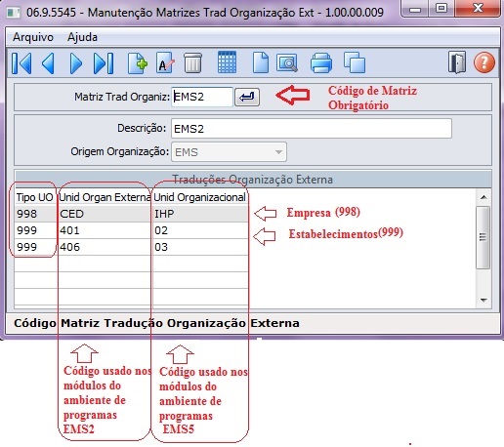Image resolution: width=504 pixels, height=447 pixels.
Task: Click the copy records icon
Action: click(355, 62)
